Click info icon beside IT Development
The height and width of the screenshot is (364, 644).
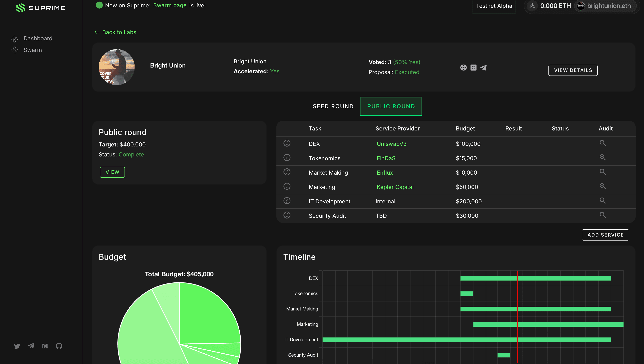tap(287, 201)
